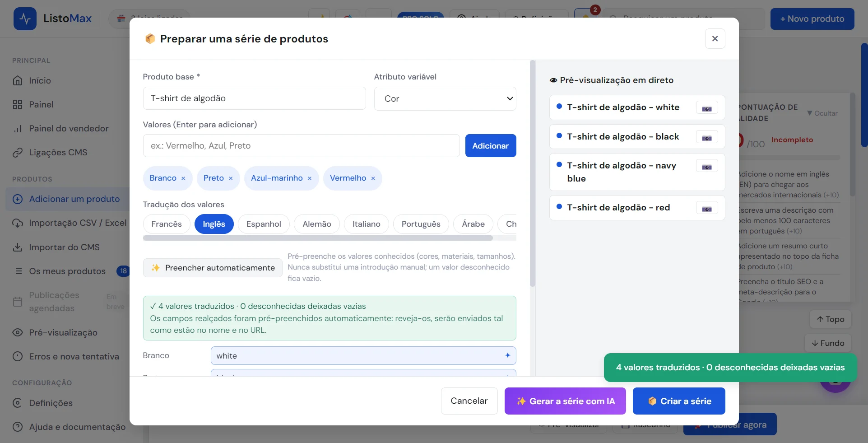Click the Criar a série button
The image size is (868, 443).
(679, 401)
